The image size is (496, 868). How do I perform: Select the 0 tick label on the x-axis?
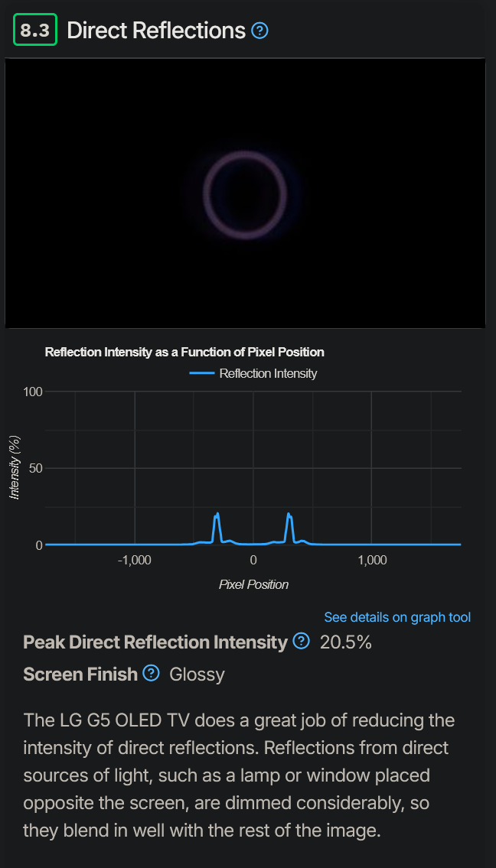point(253,560)
